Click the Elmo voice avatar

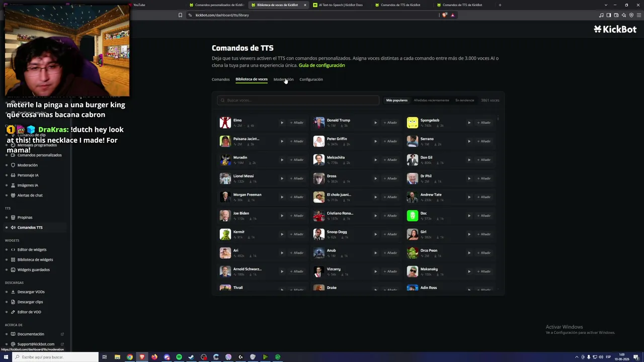coord(225,123)
